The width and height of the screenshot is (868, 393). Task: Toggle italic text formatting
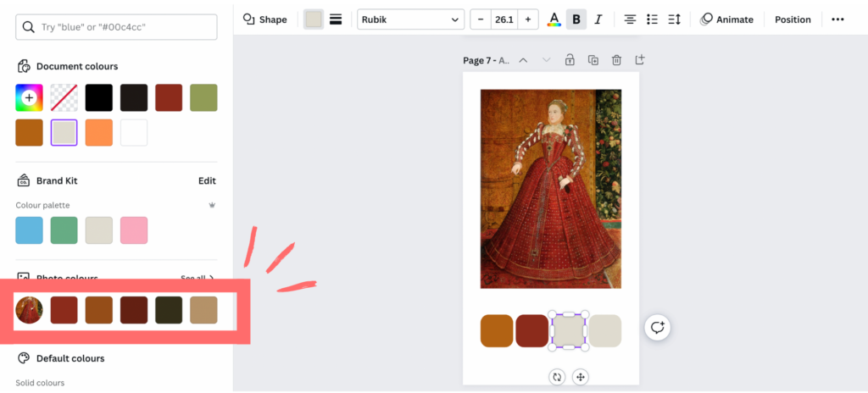[x=598, y=19]
